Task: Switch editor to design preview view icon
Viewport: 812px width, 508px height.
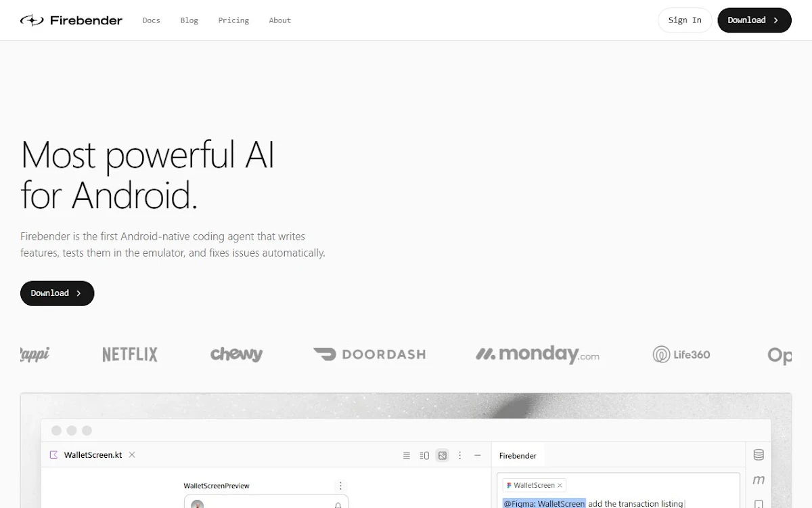Action: click(x=443, y=456)
